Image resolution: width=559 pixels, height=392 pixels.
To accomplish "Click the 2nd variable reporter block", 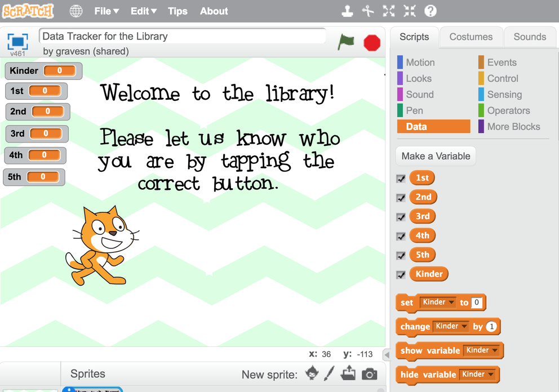I will [x=423, y=197].
